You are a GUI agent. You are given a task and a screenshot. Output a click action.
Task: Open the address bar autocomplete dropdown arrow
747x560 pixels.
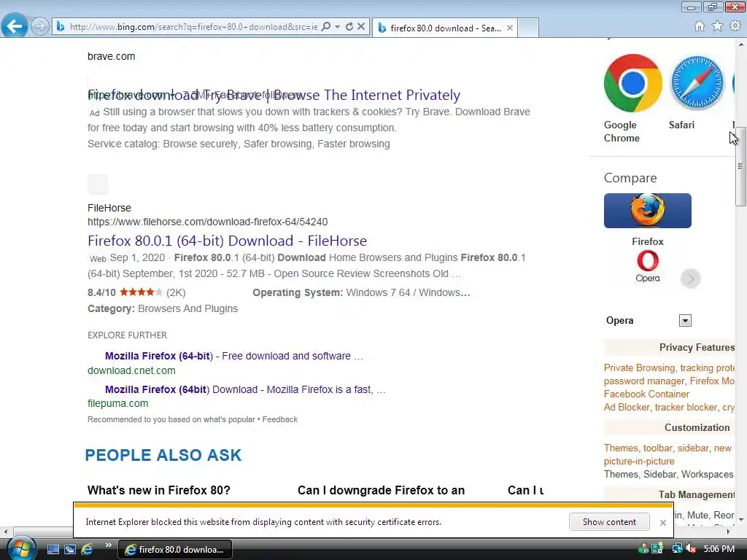point(337,27)
